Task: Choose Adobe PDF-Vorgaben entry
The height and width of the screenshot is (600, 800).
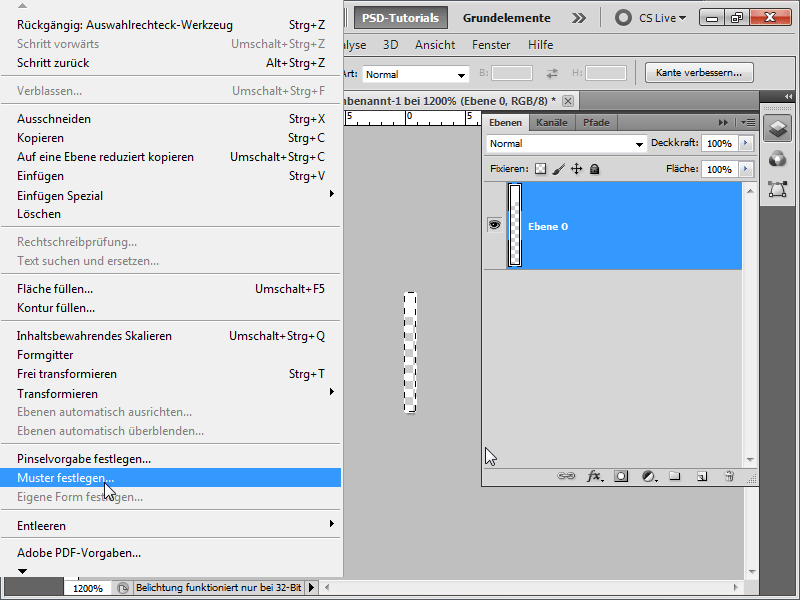Action: click(171, 553)
